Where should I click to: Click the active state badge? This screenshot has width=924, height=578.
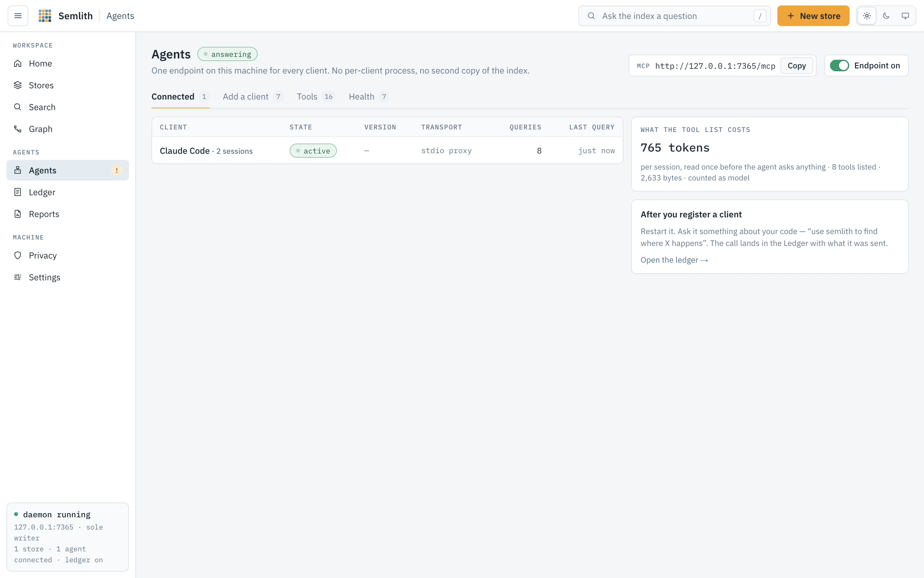click(313, 151)
